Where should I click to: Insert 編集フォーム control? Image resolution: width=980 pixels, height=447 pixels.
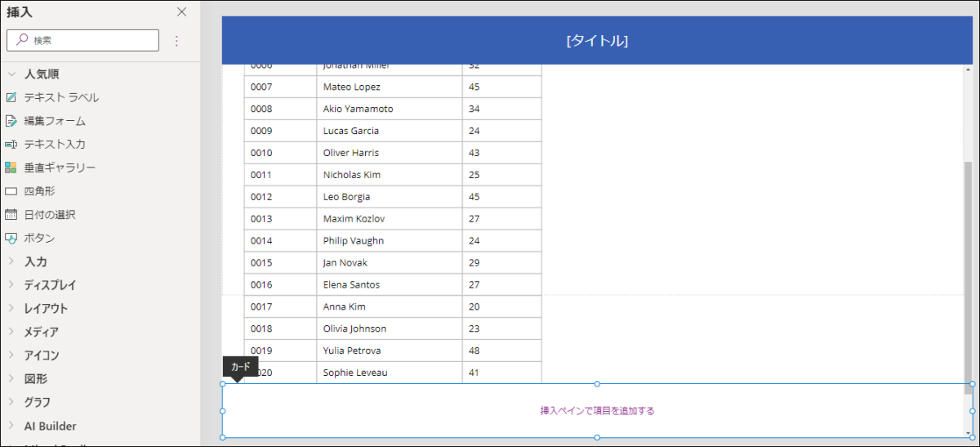(55, 121)
